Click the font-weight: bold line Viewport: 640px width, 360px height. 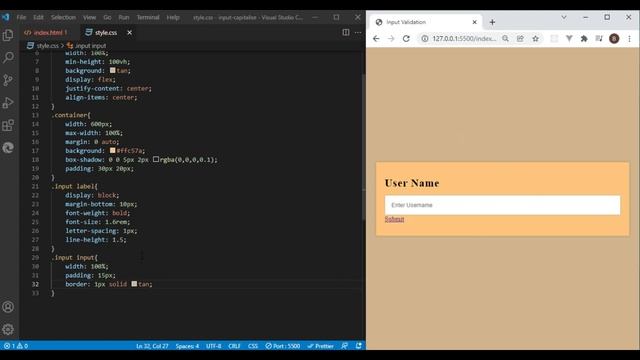(x=98, y=213)
